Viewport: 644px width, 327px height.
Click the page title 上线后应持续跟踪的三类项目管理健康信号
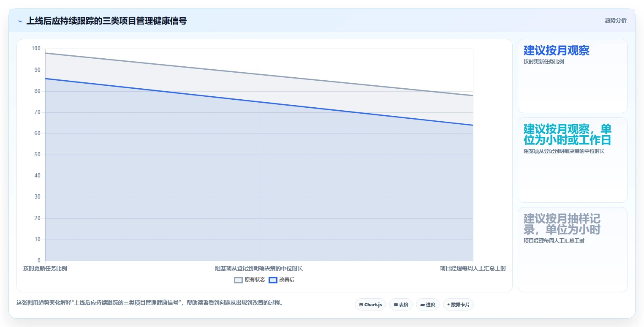[x=106, y=21]
